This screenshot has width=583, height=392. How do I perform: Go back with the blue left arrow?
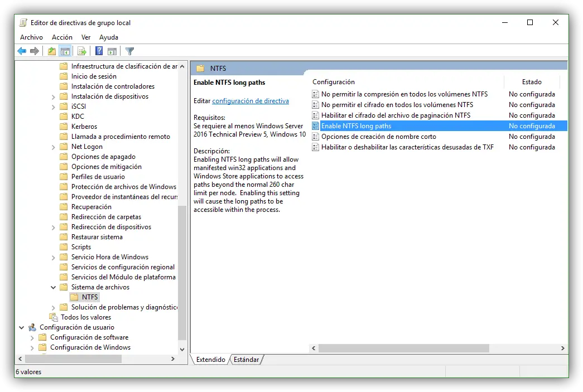(x=22, y=51)
